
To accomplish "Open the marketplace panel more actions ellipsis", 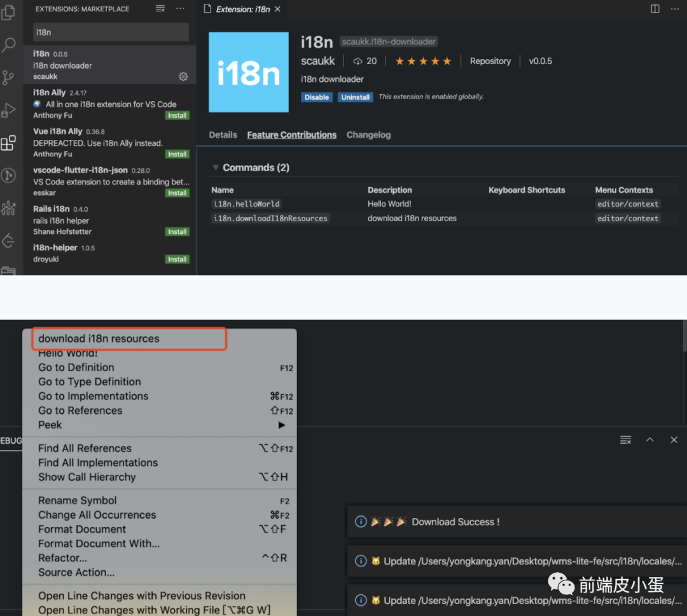I will 180,9.
